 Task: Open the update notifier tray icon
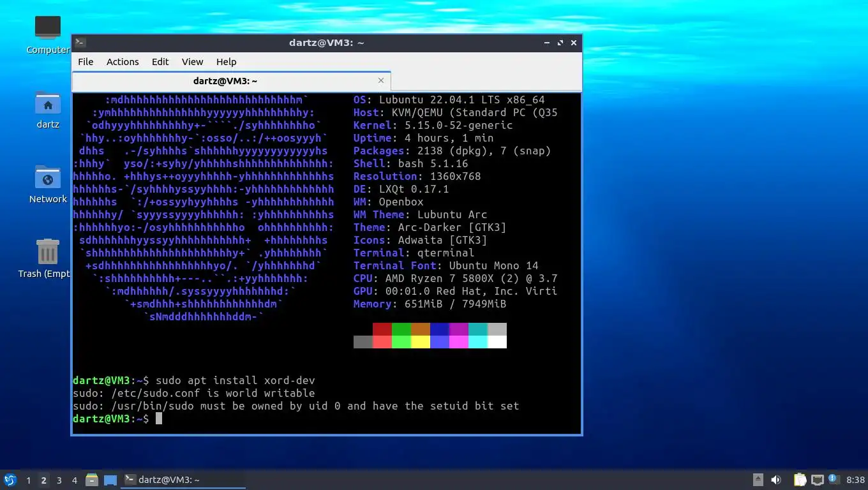click(x=834, y=479)
